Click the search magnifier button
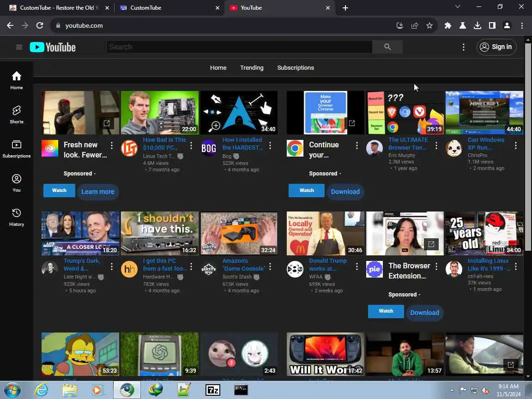532x399 pixels. [x=387, y=47]
